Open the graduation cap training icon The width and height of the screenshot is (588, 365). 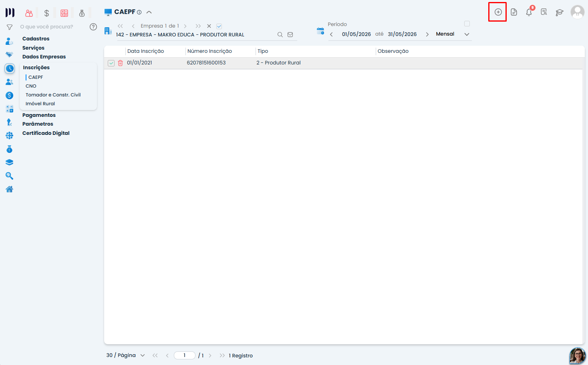(560, 12)
